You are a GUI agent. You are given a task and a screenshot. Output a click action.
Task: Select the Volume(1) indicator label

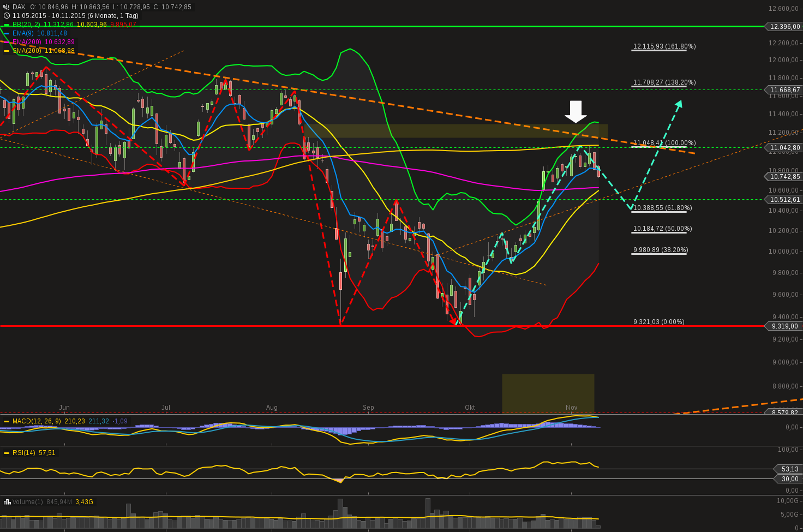click(x=27, y=502)
